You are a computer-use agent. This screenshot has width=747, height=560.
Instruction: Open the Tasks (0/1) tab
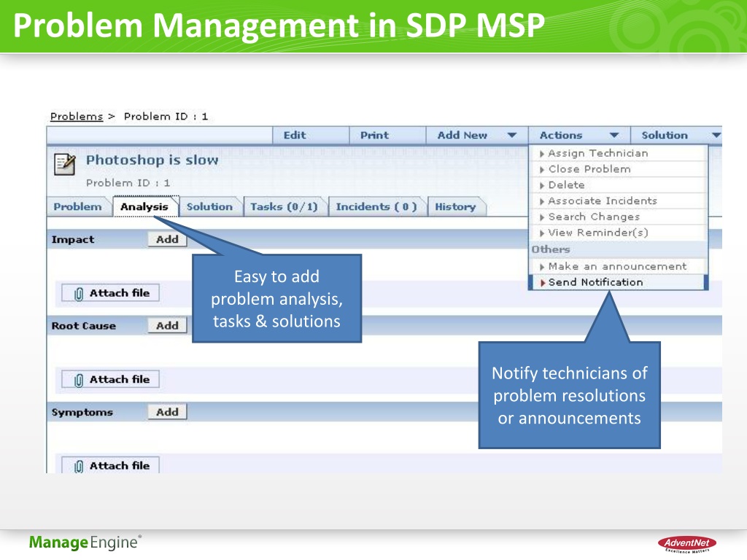point(285,206)
